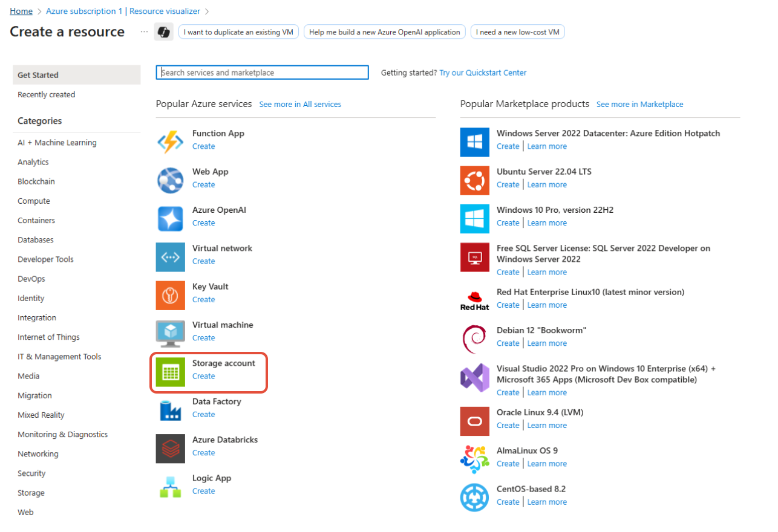Click Learn more for Oracle Linux 9.4

coord(547,426)
